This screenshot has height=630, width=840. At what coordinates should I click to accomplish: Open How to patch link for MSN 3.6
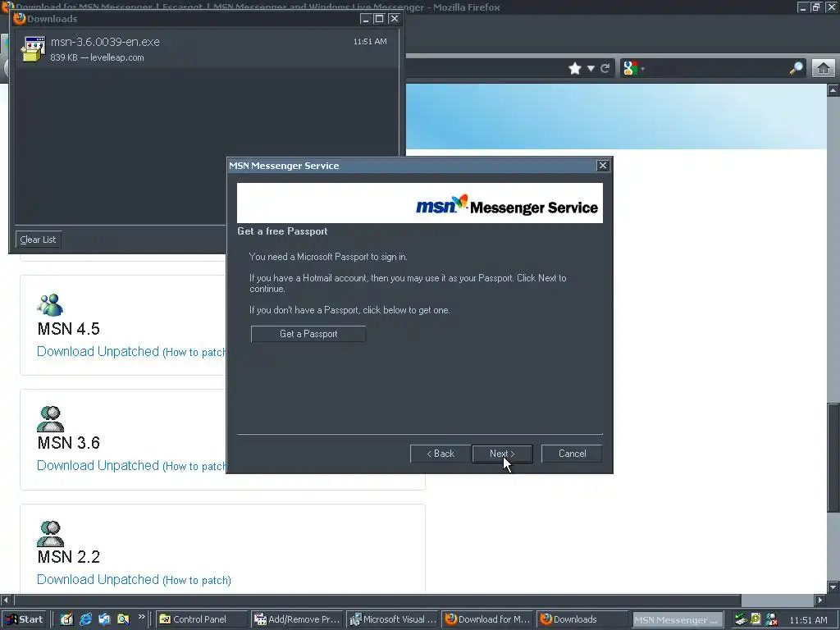tap(195, 466)
